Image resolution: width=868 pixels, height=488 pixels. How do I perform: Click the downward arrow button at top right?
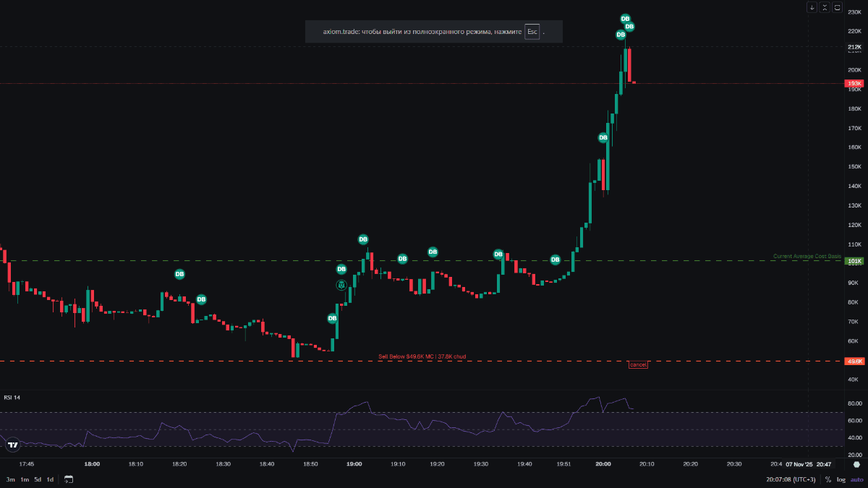(x=812, y=8)
